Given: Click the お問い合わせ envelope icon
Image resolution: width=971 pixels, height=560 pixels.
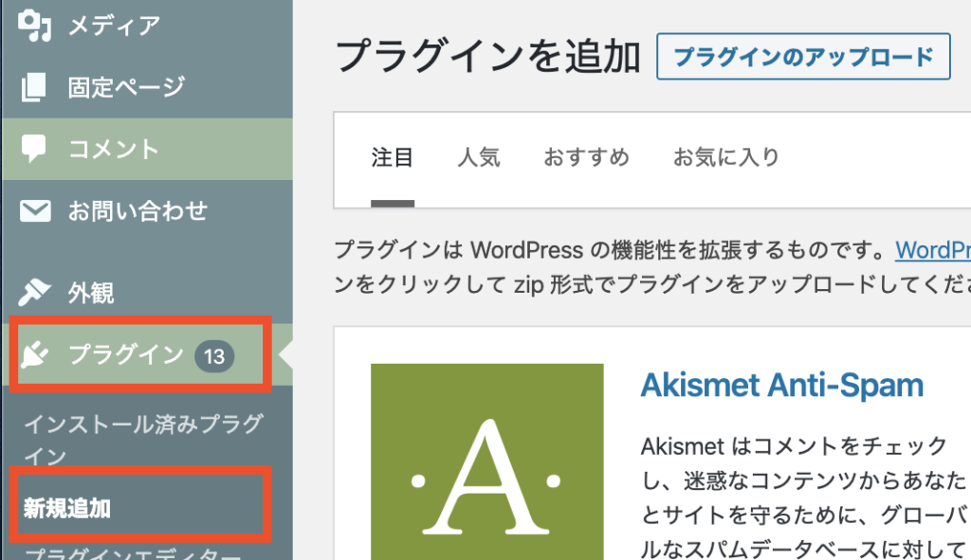Looking at the screenshot, I should point(35,211).
